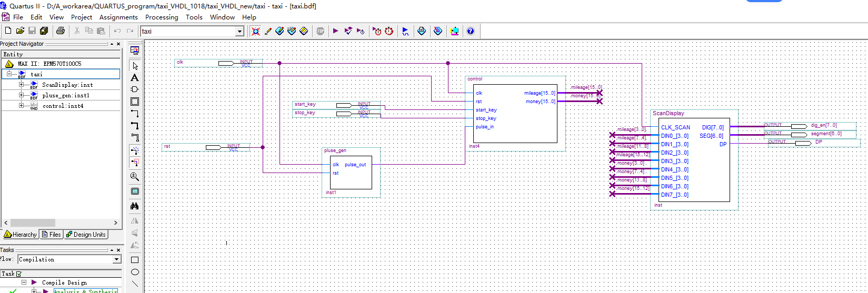The width and height of the screenshot is (868, 293).
Task: Open the Help menu
Action: [x=249, y=17]
